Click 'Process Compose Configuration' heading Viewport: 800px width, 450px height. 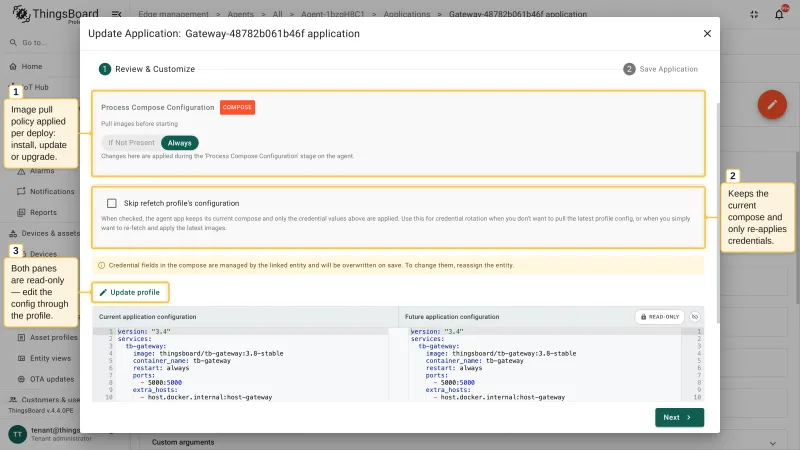[x=158, y=107]
